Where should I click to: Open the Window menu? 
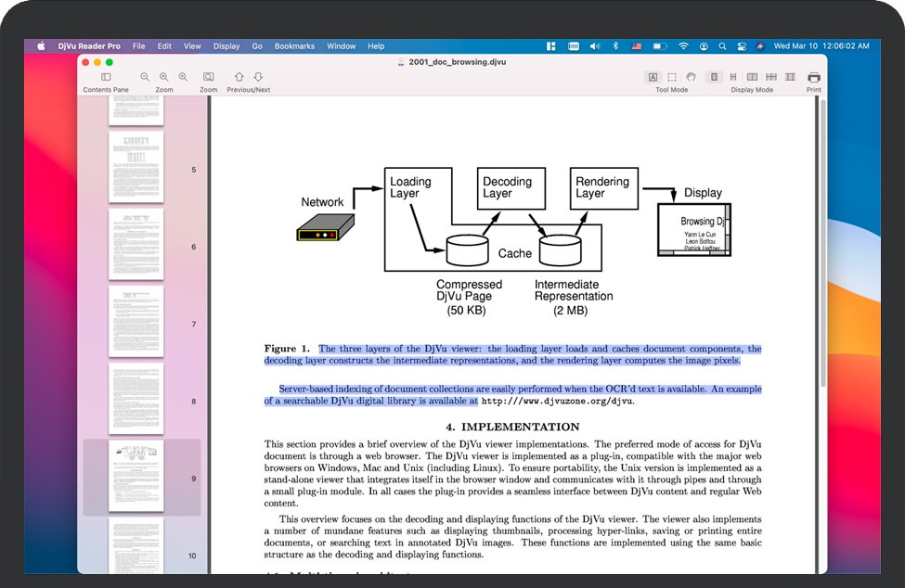(342, 45)
